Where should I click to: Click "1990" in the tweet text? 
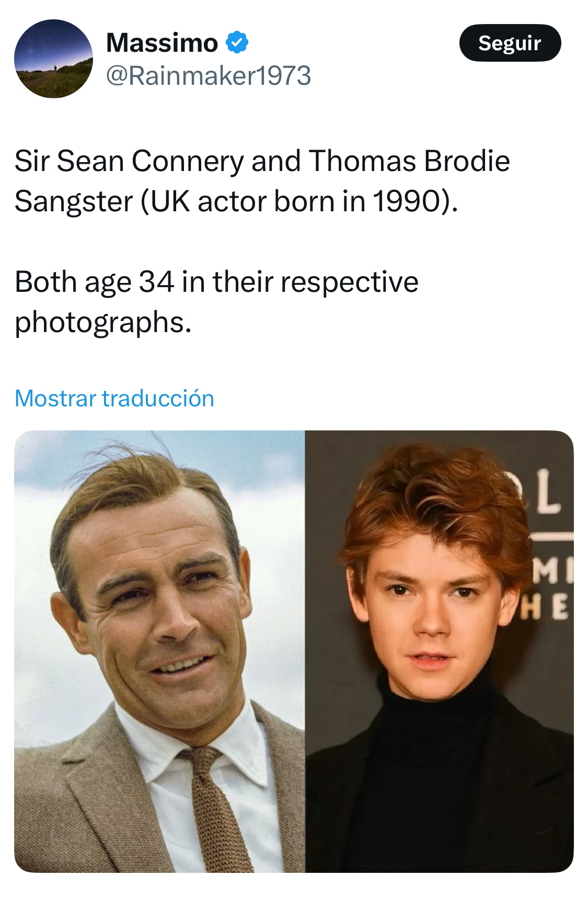(406, 201)
